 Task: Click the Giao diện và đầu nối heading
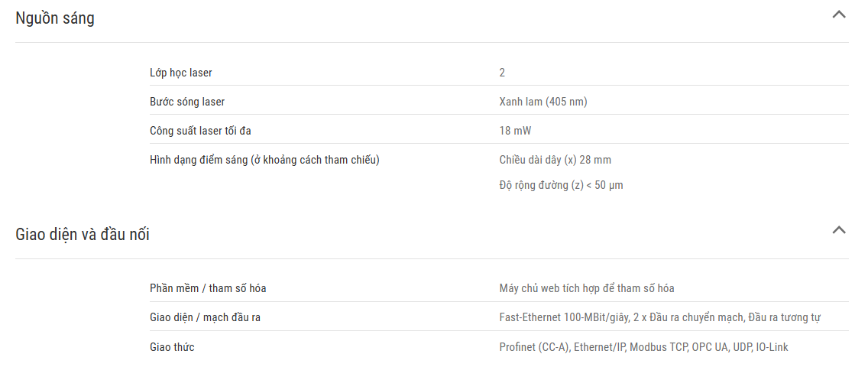pyautogui.click(x=83, y=235)
